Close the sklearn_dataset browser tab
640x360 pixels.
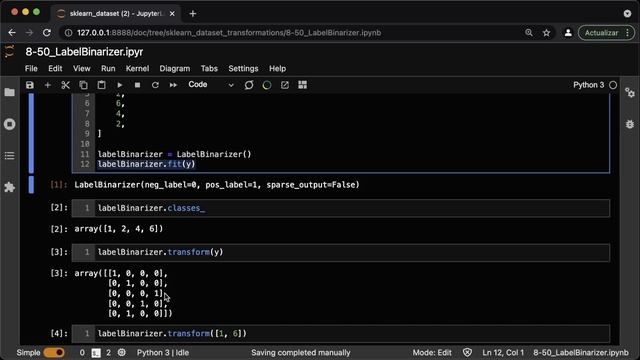pyautogui.click(x=172, y=13)
